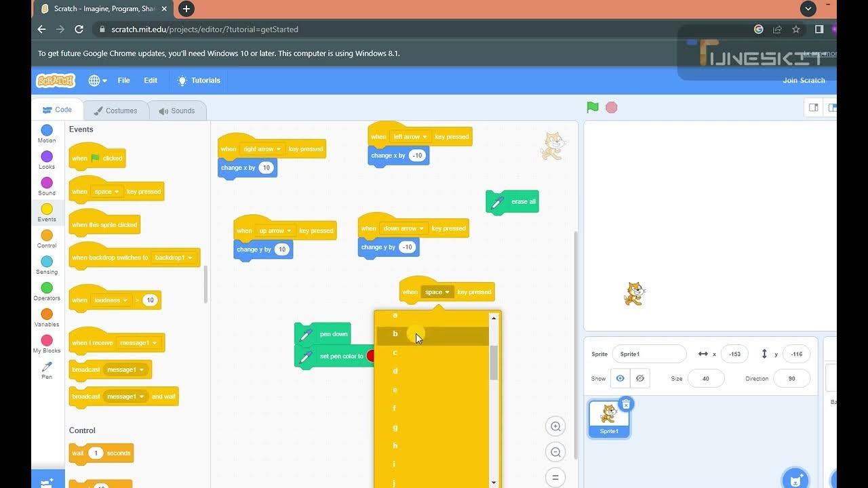Open down arrow key dropdown in workspace

pyautogui.click(x=404, y=228)
